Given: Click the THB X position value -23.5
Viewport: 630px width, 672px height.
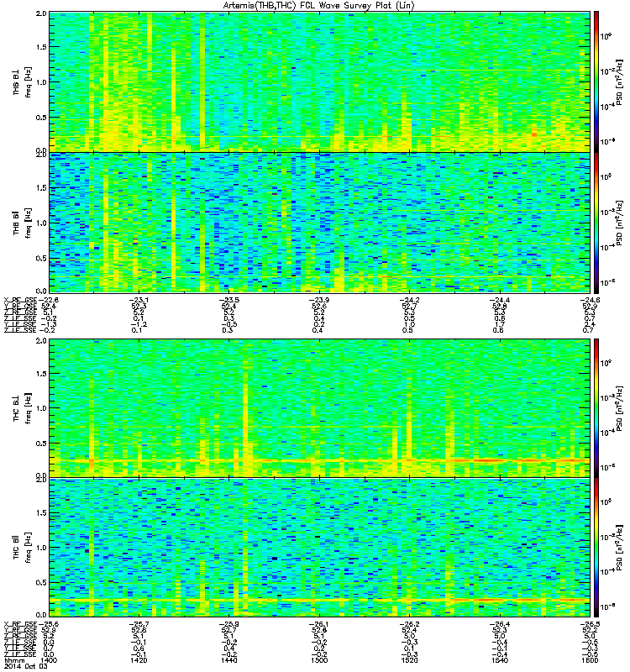Looking at the screenshot, I should 228,300.
